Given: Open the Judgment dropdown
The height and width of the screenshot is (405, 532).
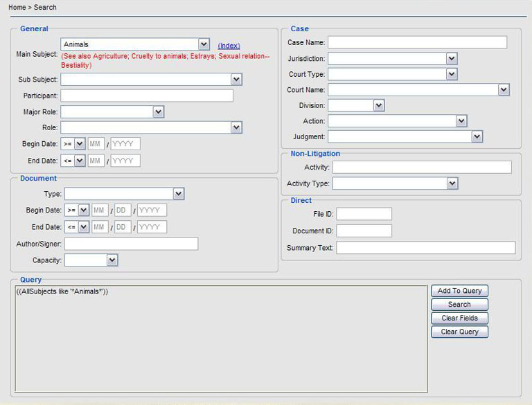Looking at the screenshot, I should pyautogui.click(x=405, y=136).
